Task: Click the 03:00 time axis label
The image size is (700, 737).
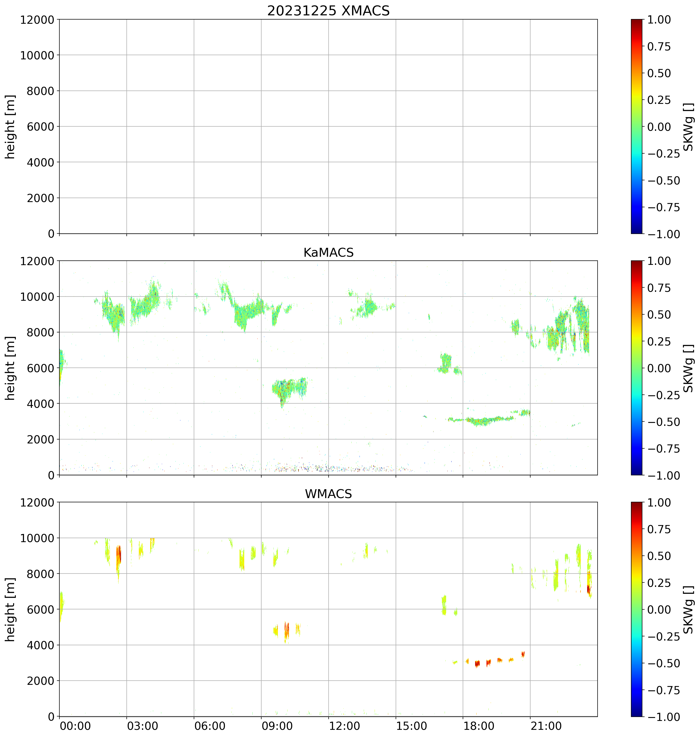Action: 143,726
